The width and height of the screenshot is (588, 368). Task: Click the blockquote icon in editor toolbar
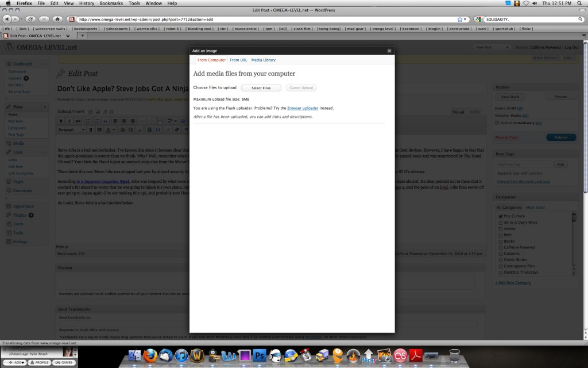(106, 121)
